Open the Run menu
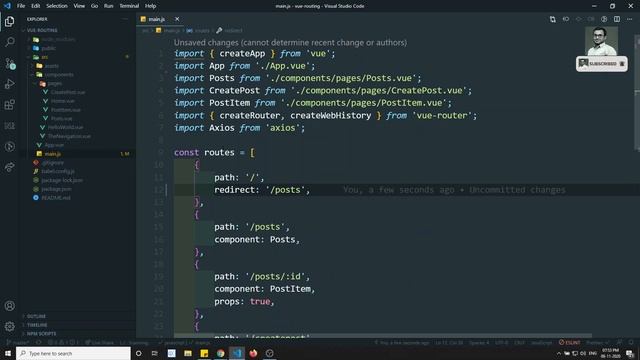The width and height of the screenshot is (640, 360). click(x=108, y=6)
